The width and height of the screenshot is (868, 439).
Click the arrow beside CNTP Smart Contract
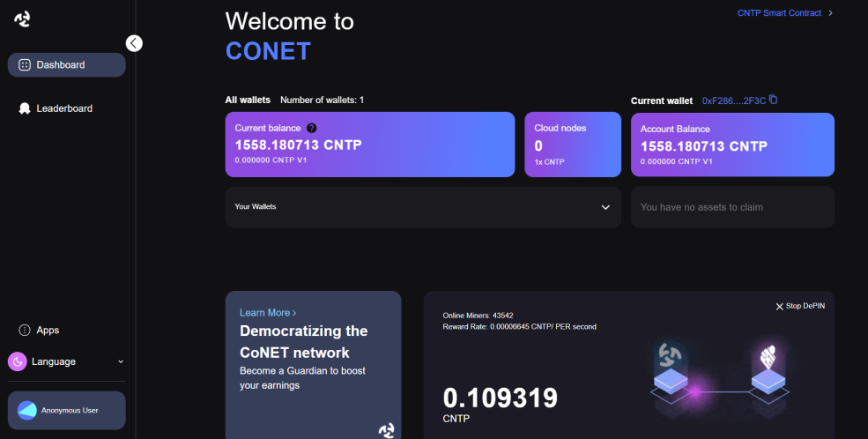[830, 12]
